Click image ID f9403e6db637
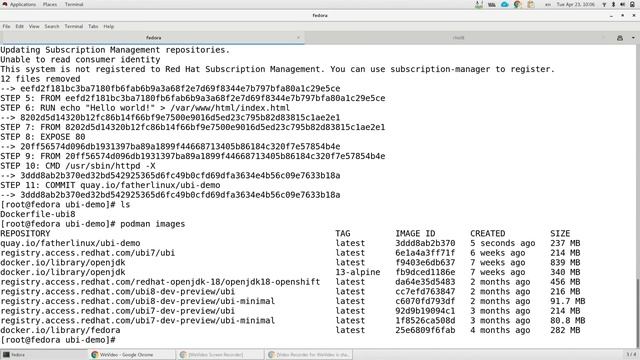 pyautogui.click(x=425, y=262)
